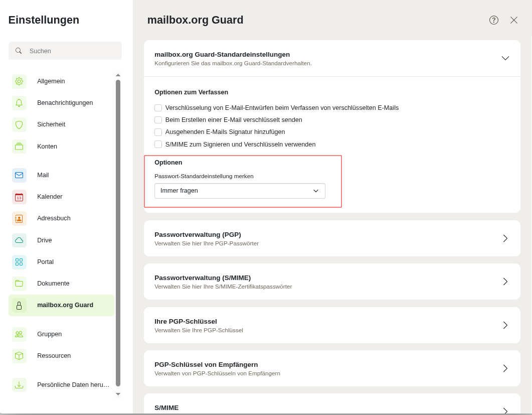The height and width of the screenshot is (415, 532).
Task: Expand PGP-Schlüssel von Empfängern chevron
Action: tap(505, 368)
